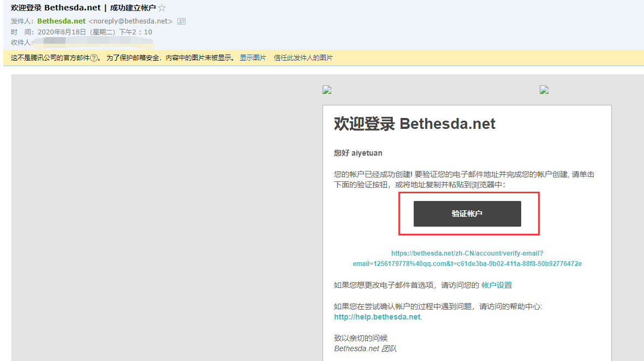The image size is (644, 361).
Task: Click the 致以亲切的问候 closing line
Action: tap(361, 338)
